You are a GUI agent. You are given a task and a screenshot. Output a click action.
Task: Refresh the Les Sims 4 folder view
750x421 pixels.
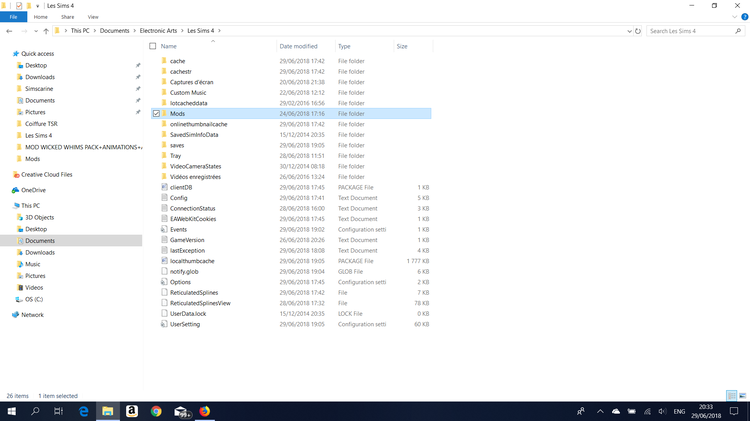(x=638, y=31)
